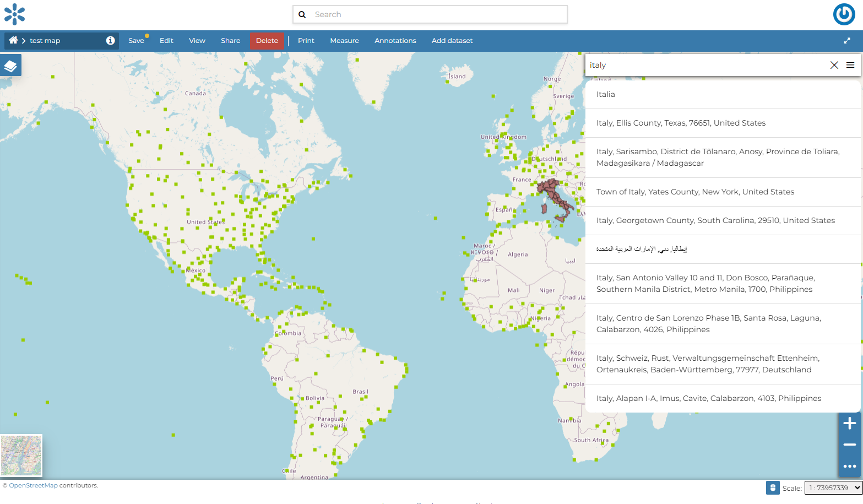Image resolution: width=863 pixels, height=504 pixels.
Task: Click the user account power icon
Action: coord(844,14)
